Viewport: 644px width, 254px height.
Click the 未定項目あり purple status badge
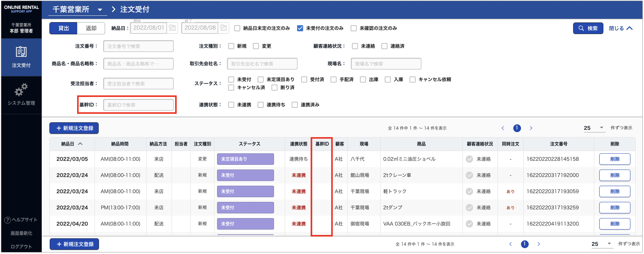[x=245, y=159]
